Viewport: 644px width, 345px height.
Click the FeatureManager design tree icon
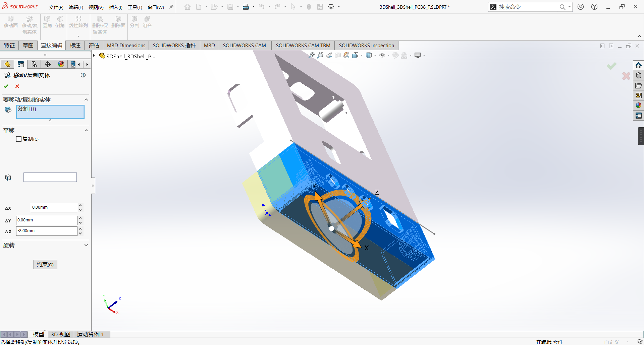(x=7, y=64)
